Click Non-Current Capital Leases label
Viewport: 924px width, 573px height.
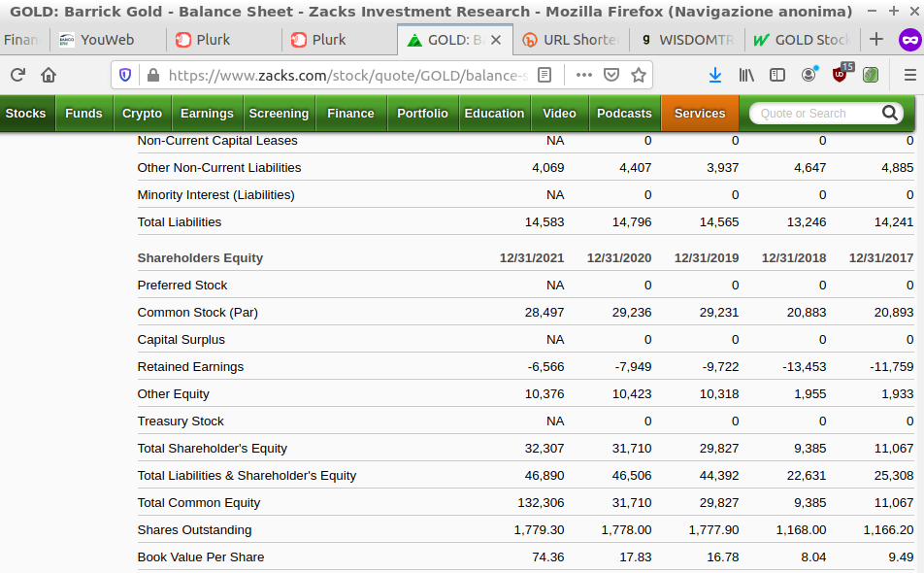(217, 141)
